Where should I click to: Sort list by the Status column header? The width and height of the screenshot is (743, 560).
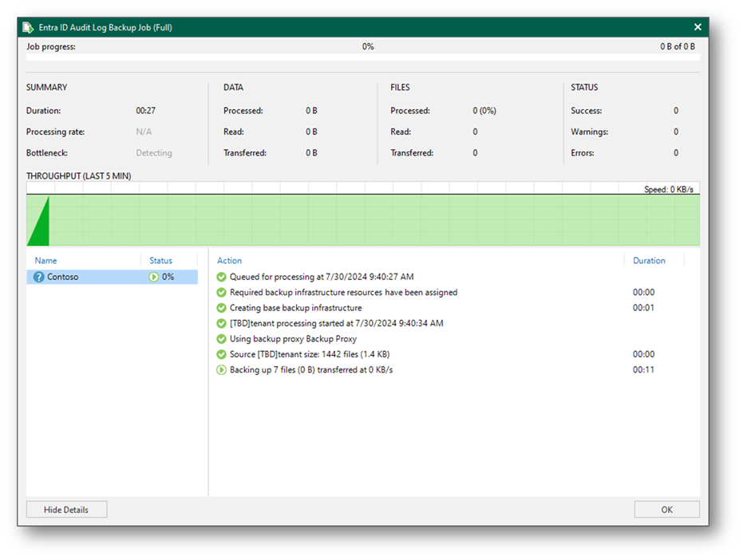(160, 261)
